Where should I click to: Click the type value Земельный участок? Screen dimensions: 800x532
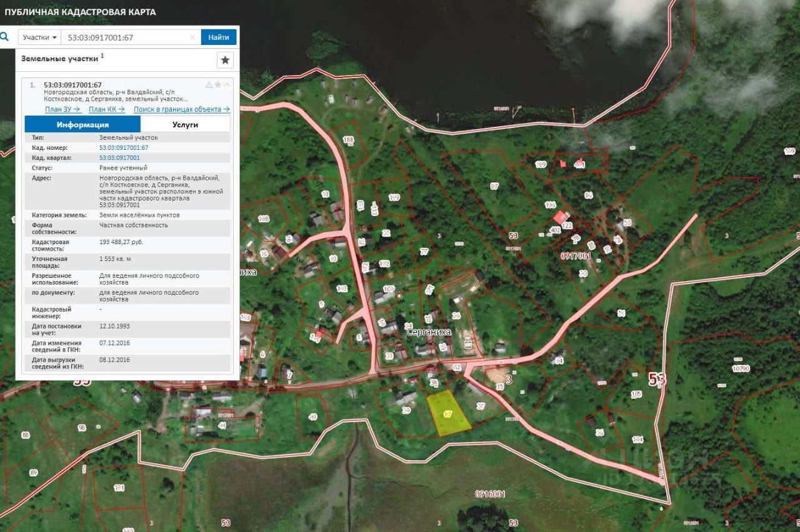pos(129,137)
